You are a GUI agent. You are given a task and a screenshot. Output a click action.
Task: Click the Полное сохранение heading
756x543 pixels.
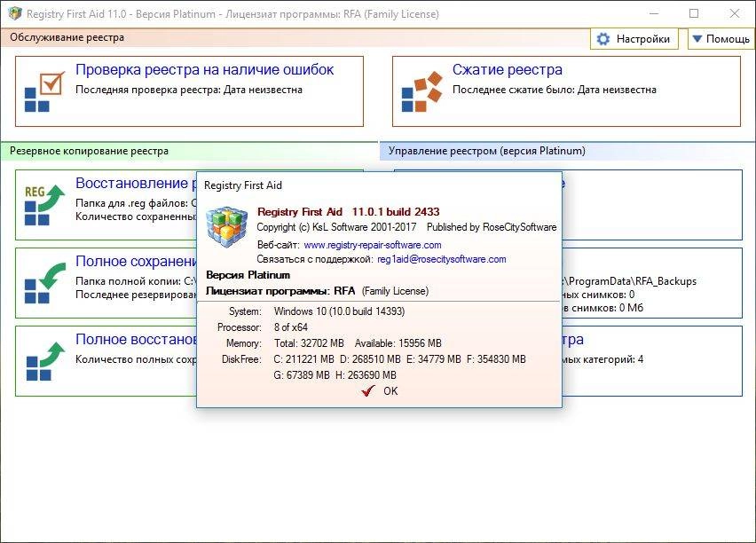pos(136,262)
